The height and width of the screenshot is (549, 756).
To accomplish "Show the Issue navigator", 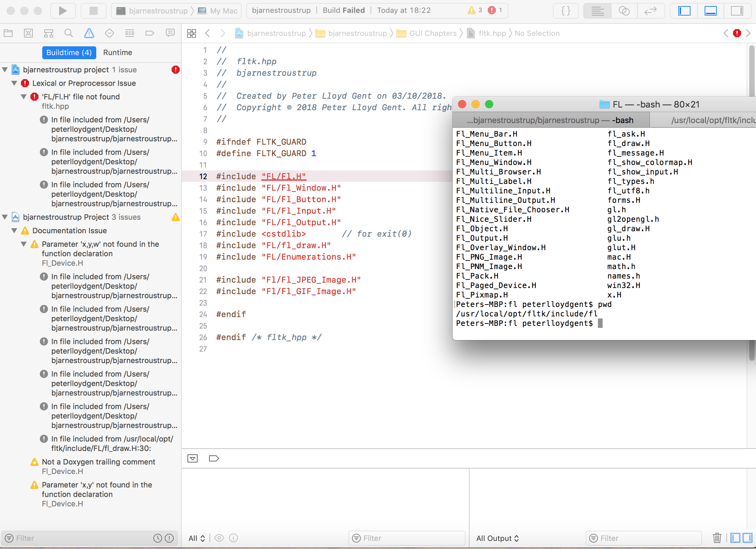I will pos(89,33).
